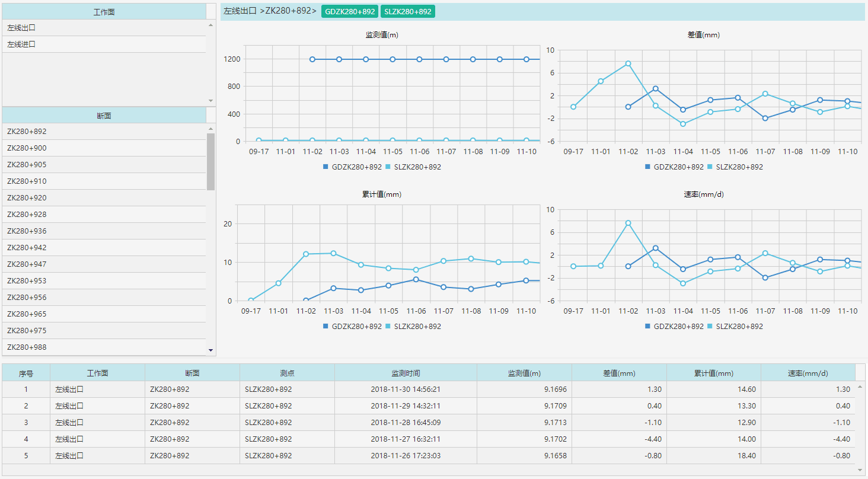Select section ZK280+956
This screenshot has width=868, height=479.
pos(104,298)
